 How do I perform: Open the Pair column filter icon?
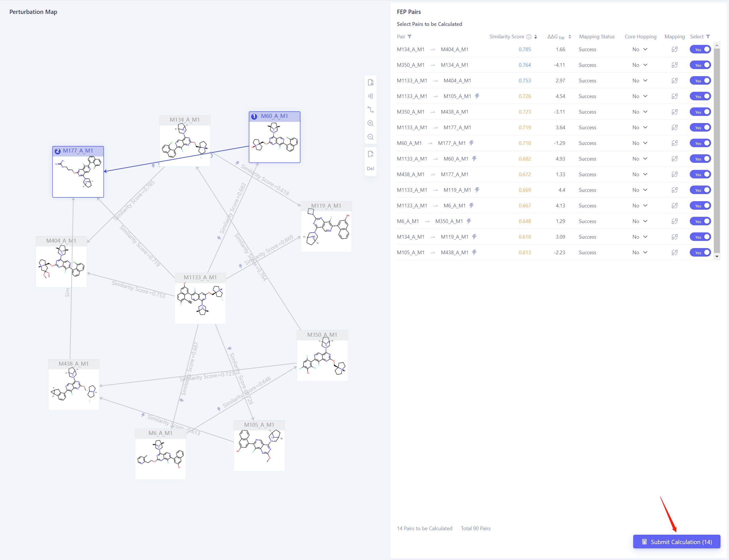coord(410,37)
